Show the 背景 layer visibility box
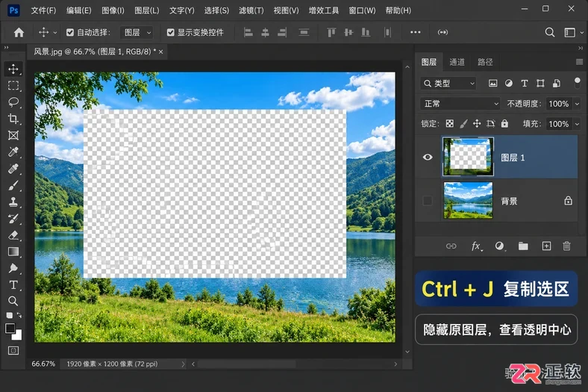 428,201
